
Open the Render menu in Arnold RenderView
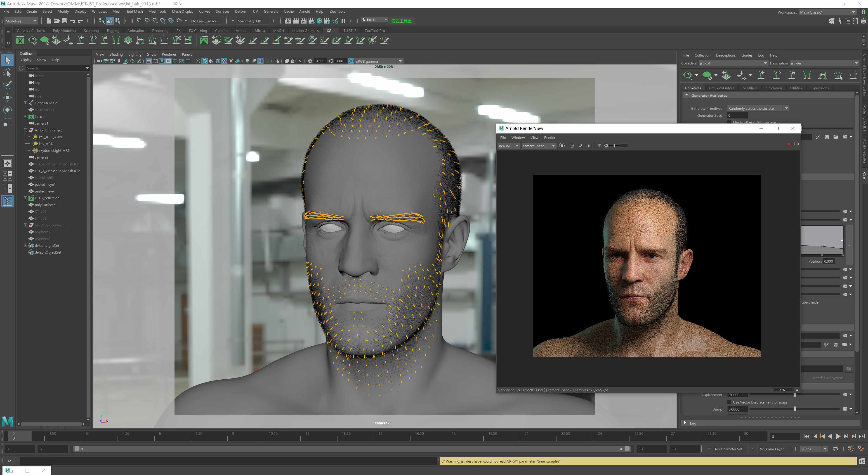coord(550,138)
